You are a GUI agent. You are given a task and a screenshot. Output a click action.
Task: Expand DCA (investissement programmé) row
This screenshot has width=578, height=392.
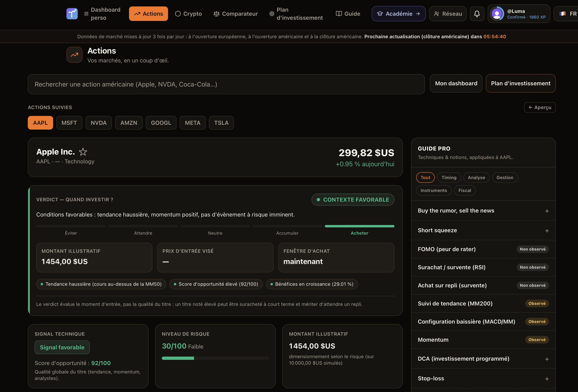click(x=483, y=359)
